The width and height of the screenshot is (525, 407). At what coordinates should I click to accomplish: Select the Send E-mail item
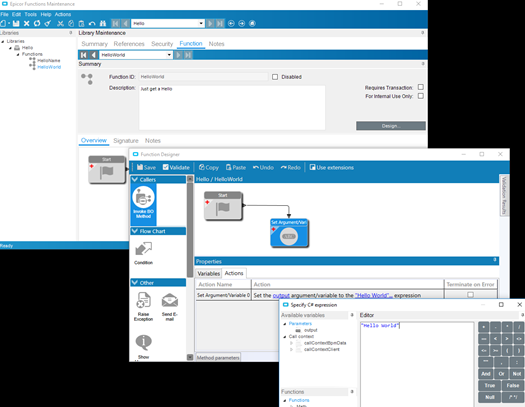170,306
